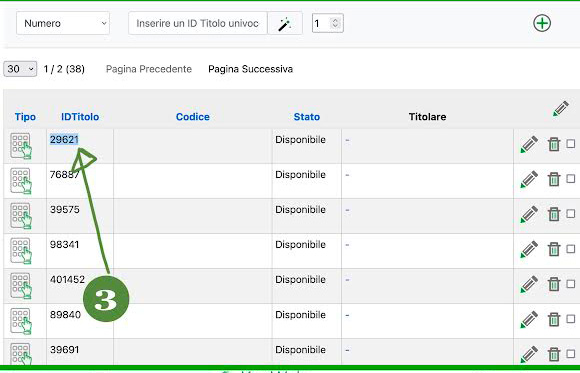Sort table by Stato column
Screen dimensions: 580x373
[307, 117]
